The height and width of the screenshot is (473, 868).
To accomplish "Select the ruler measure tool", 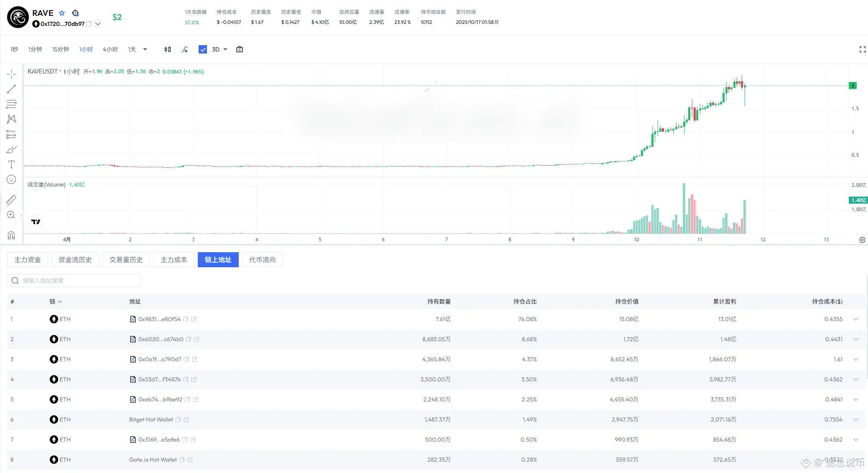I will (x=11, y=200).
